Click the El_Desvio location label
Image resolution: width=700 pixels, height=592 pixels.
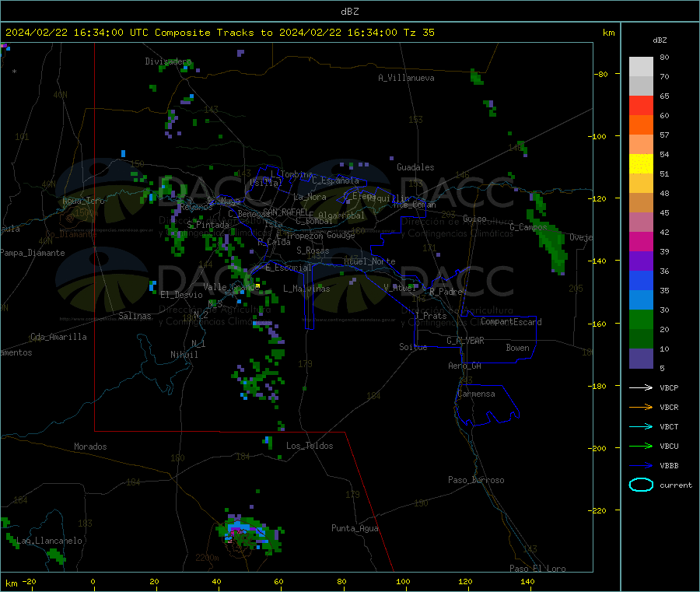[x=182, y=295]
